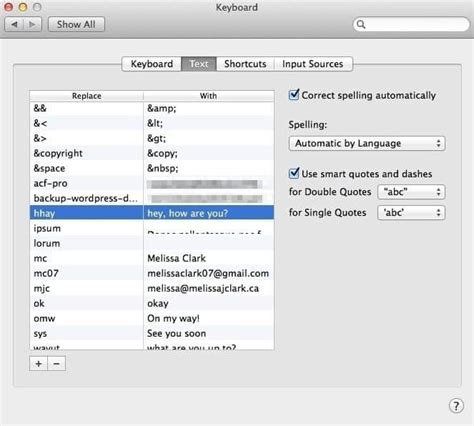Select the ipsum shortcut row

[152, 228]
